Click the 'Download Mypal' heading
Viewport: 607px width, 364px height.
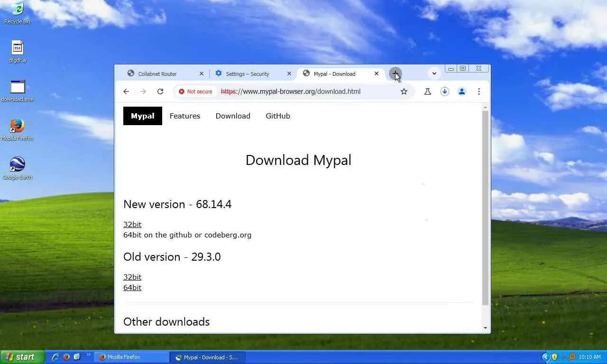click(298, 160)
